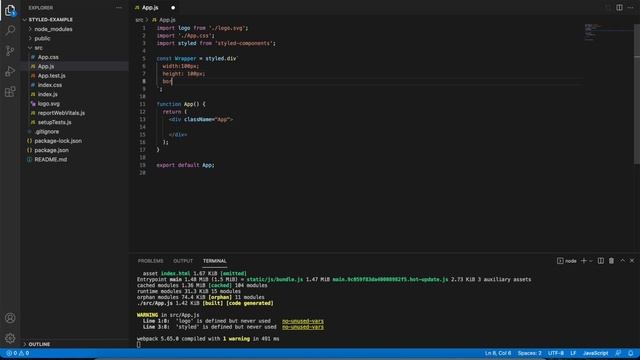Open the launch profile dropdown beside plus
The image size is (640, 360).
click(591, 261)
